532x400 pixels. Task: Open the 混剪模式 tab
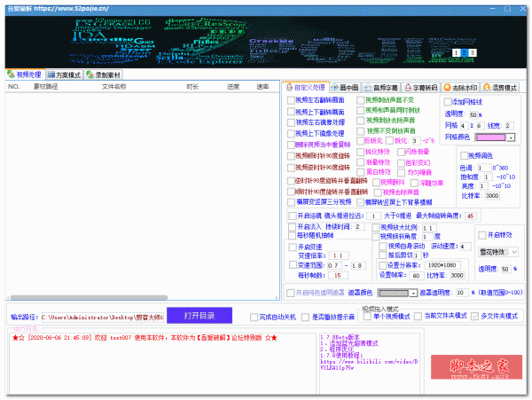500,88
